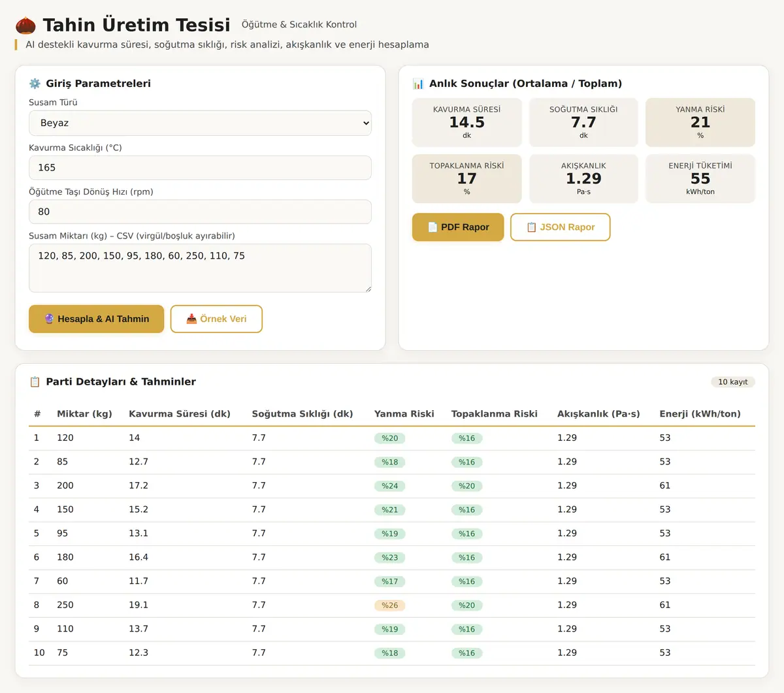Click the Öğütme Taşı Dönüş Hızı field
The image size is (784, 693).
click(x=200, y=212)
